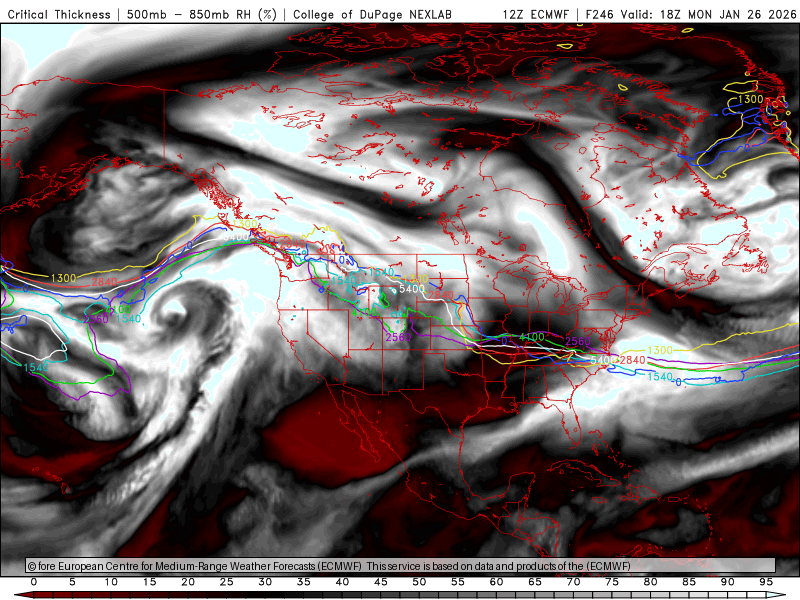Click the red 2840 label off the Carolina coast
The image size is (800, 600).
tap(633, 360)
